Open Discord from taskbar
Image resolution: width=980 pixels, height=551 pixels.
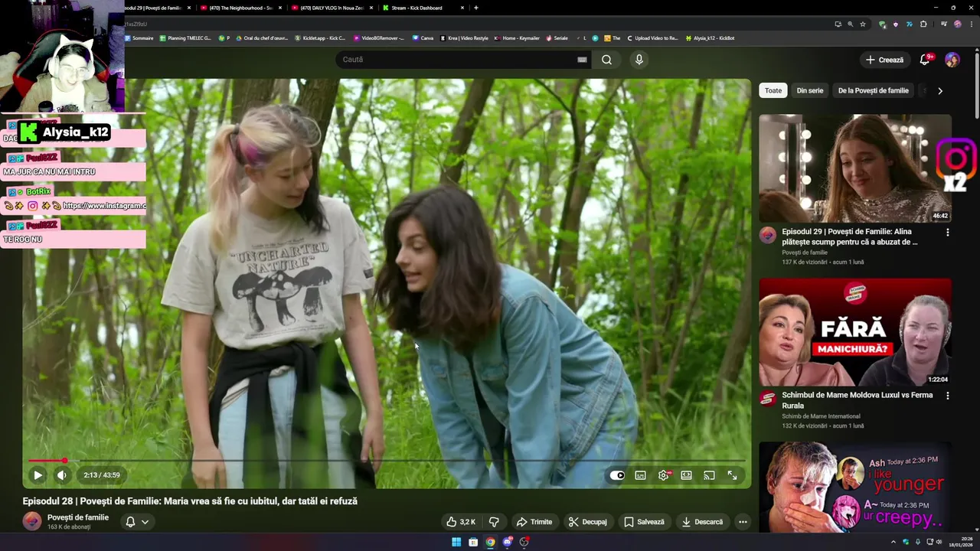[x=507, y=542]
